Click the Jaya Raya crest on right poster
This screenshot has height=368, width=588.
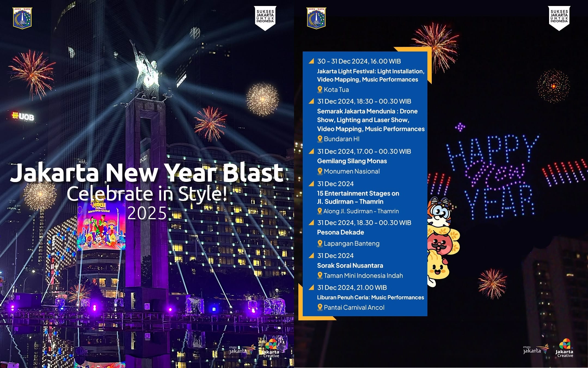[x=316, y=18]
